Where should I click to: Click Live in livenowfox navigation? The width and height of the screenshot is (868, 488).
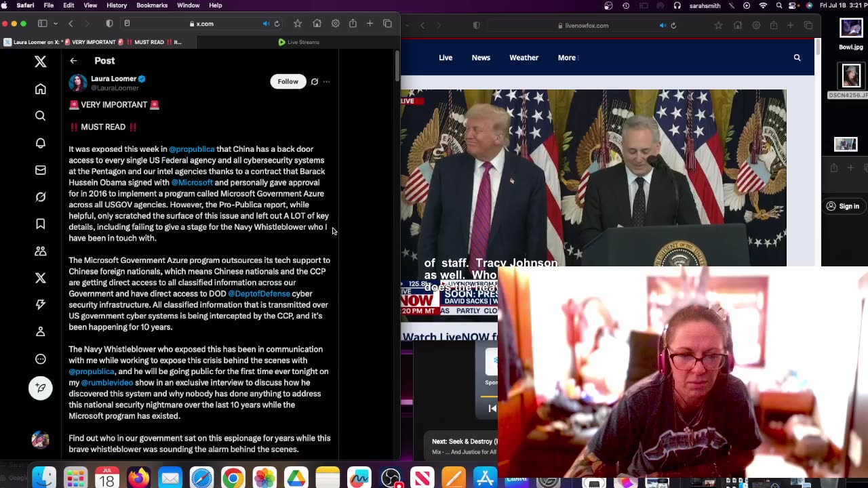(x=446, y=58)
